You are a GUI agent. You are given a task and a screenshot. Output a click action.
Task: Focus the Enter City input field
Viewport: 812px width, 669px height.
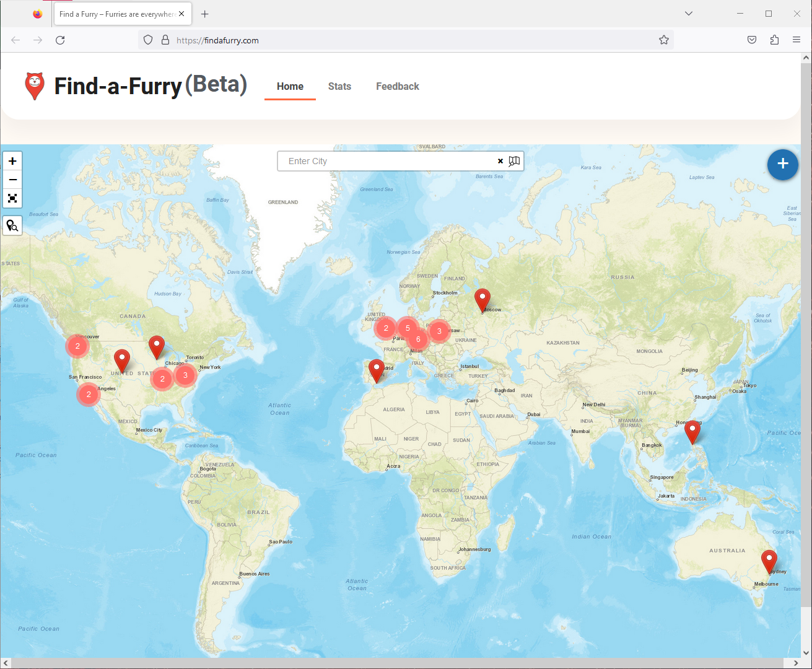coord(390,161)
